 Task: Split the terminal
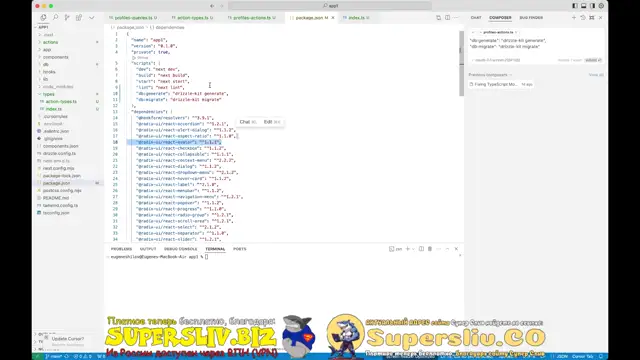point(421,249)
